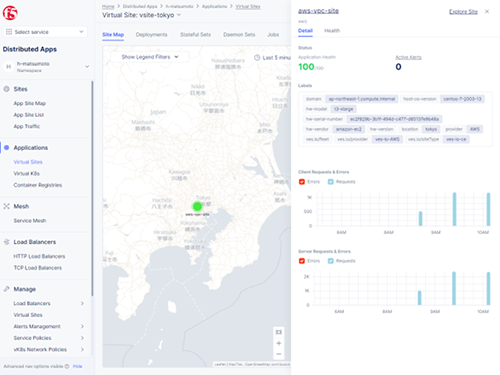
Task: Open the Health tab in side panel
Action: 332,31
